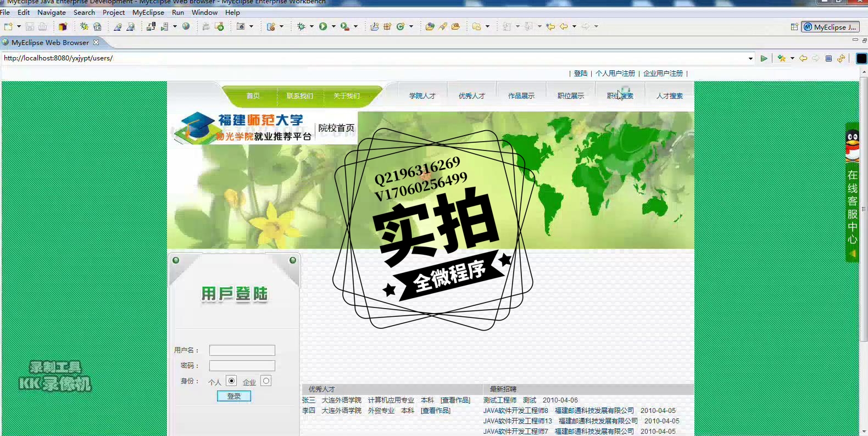Click the add bookmark star icon
The height and width of the screenshot is (436, 868).
(x=782, y=58)
